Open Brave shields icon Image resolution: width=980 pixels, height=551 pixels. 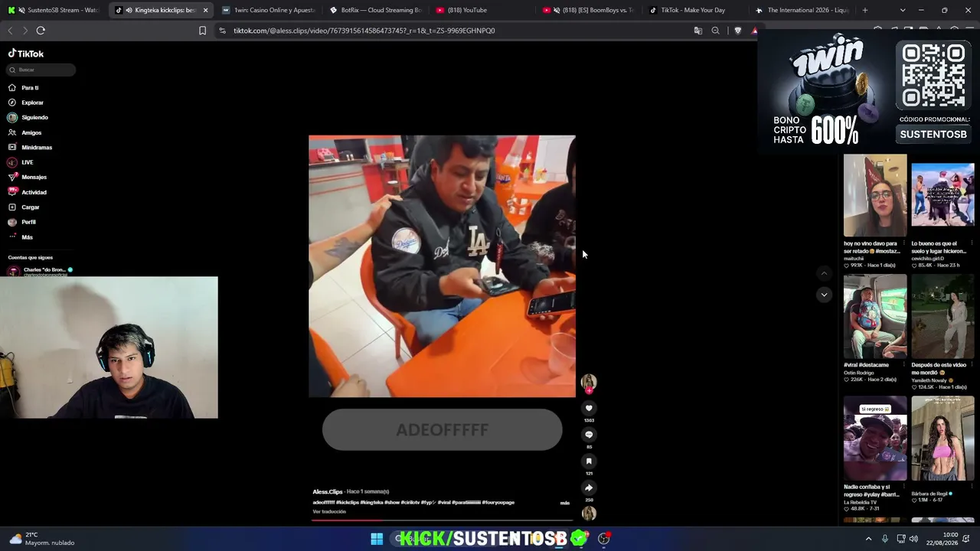point(737,31)
